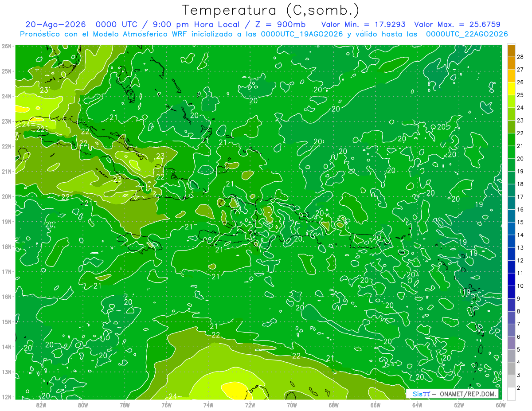Select the legend value 16

(x=520, y=209)
